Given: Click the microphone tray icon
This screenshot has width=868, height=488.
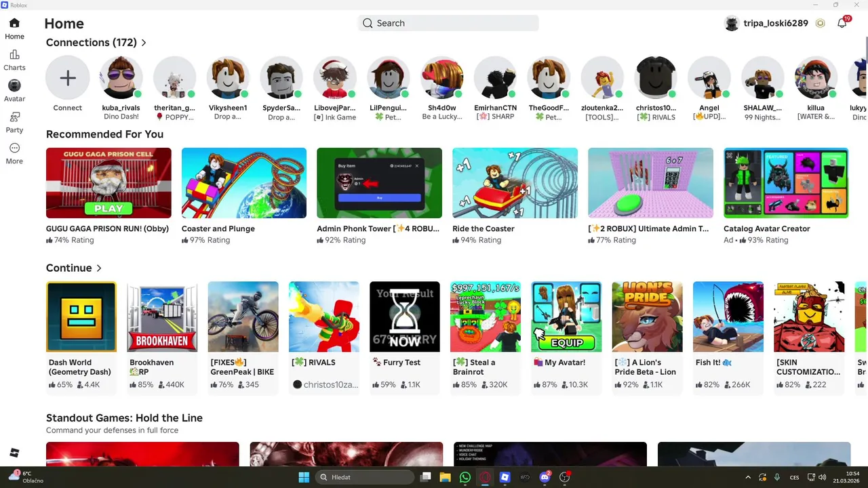Looking at the screenshot, I should click(777, 477).
